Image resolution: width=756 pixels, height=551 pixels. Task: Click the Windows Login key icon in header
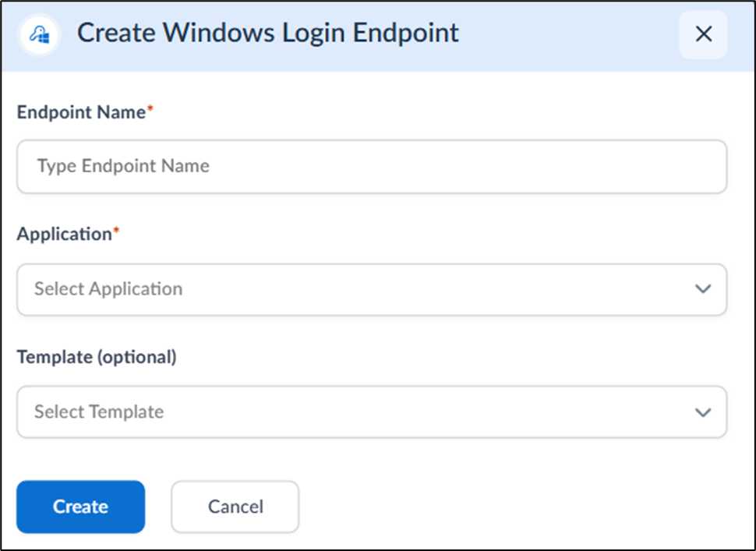(39, 35)
